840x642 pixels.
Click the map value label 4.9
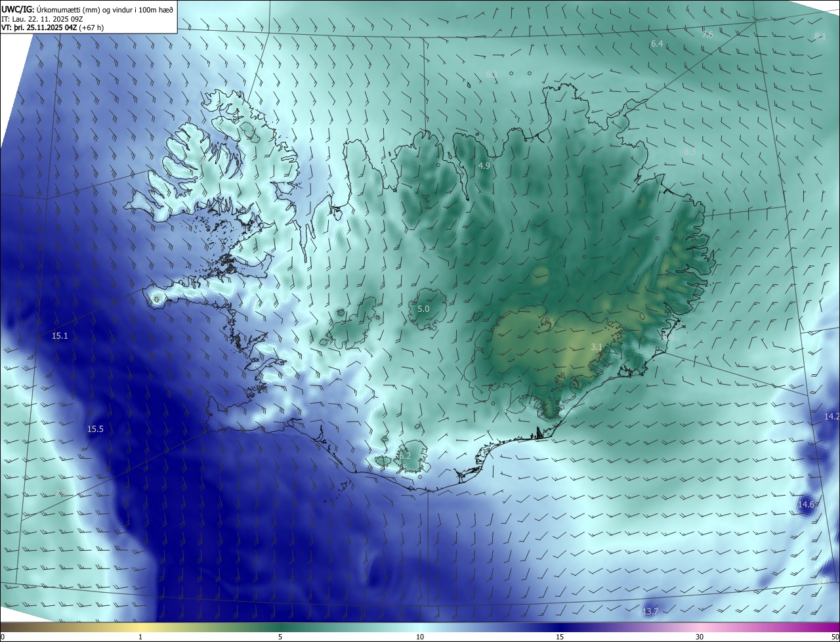pyautogui.click(x=484, y=166)
